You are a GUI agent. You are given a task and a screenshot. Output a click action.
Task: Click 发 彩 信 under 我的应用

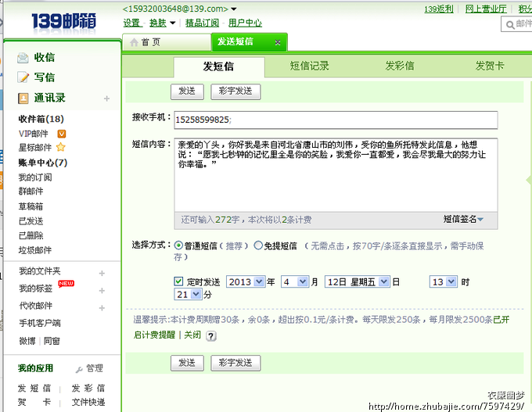pyautogui.click(x=88, y=388)
